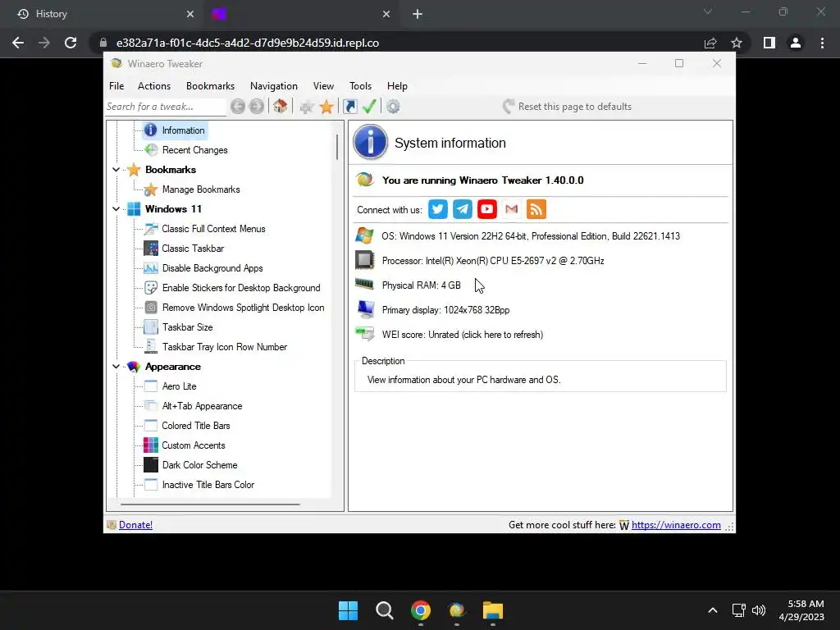Select Colored Title Bars tweak
The image size is (840, 630).
pyautogui.click(x=196, y=426)
